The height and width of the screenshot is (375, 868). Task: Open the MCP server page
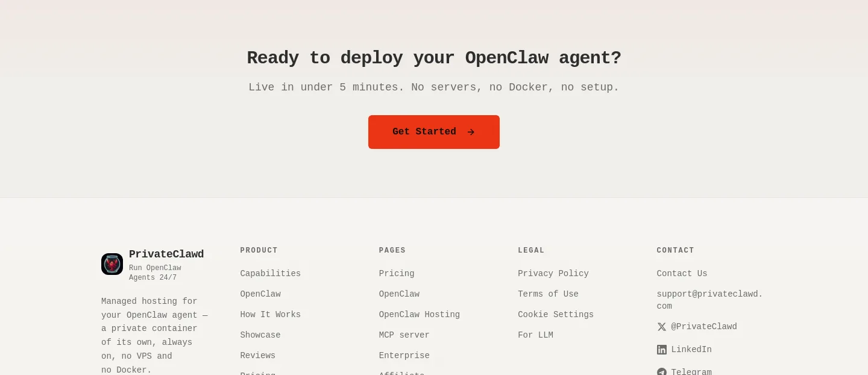tap(404, 335)
